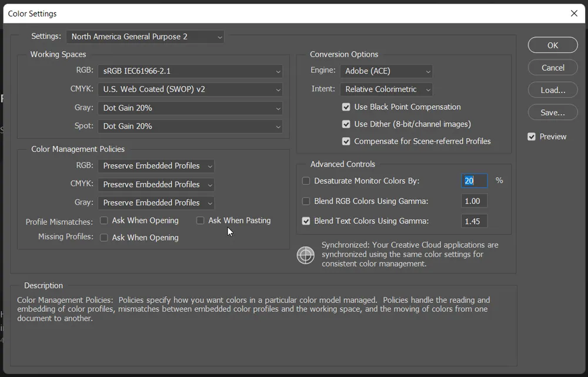
Task: Uncheck Use Dither (8-bit/channel images)
Action: (x=346, y=124)
